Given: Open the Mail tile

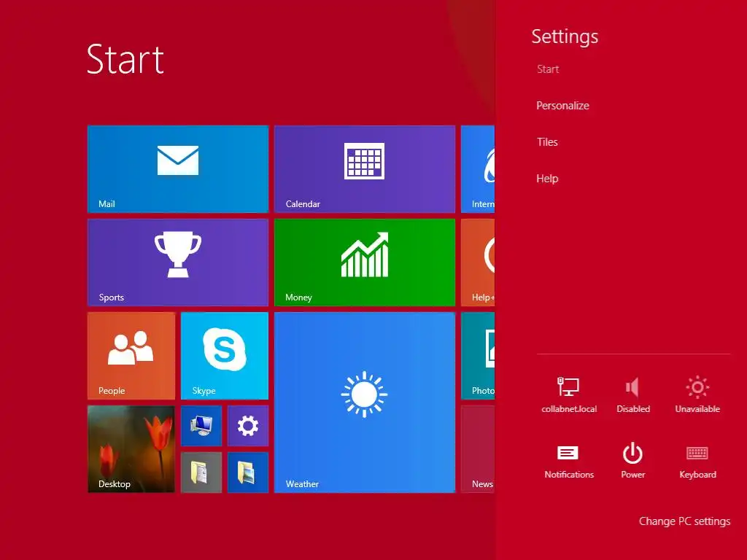Looking at the screenshot, I should click(178, 169).
